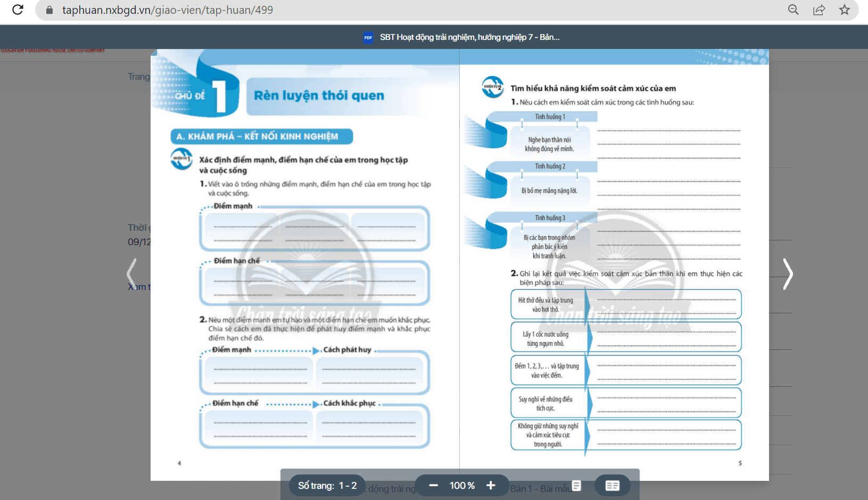Click 'Không giữ những suy nghĩ' box

[547, 435]
